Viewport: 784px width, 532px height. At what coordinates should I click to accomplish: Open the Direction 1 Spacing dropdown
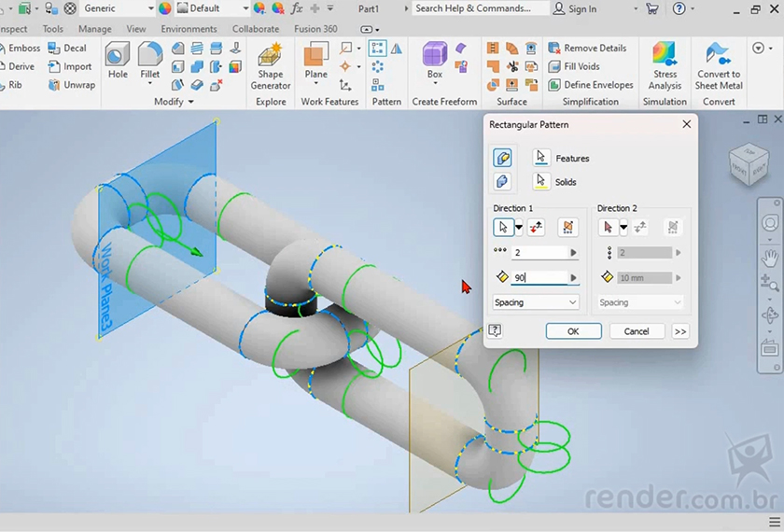point(536,302)
